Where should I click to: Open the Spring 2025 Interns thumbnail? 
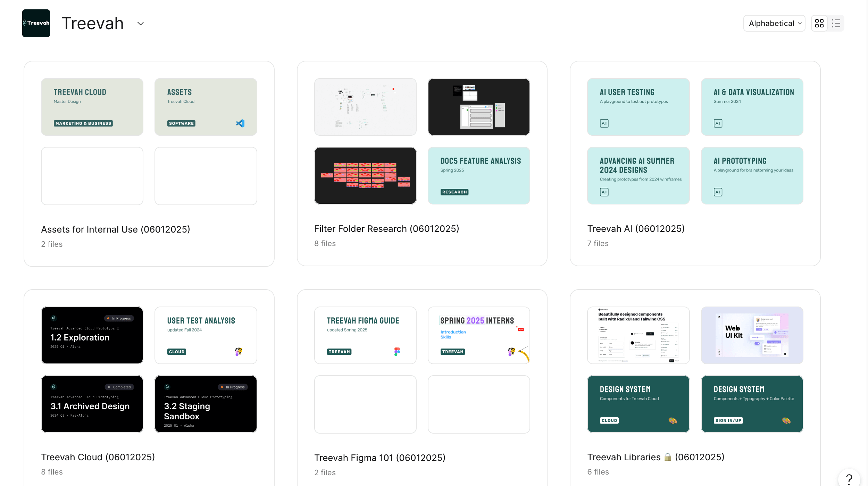tap(479, 335)
